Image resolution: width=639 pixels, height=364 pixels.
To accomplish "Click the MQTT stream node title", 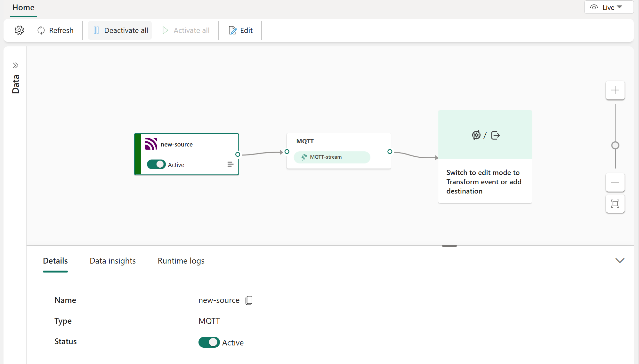I will click(x=305, y=141).
